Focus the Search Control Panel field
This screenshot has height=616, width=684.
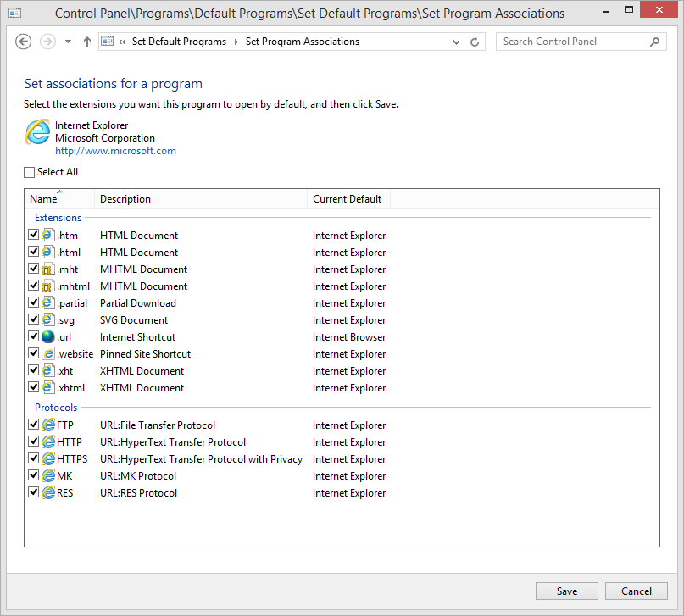(581, 42)
